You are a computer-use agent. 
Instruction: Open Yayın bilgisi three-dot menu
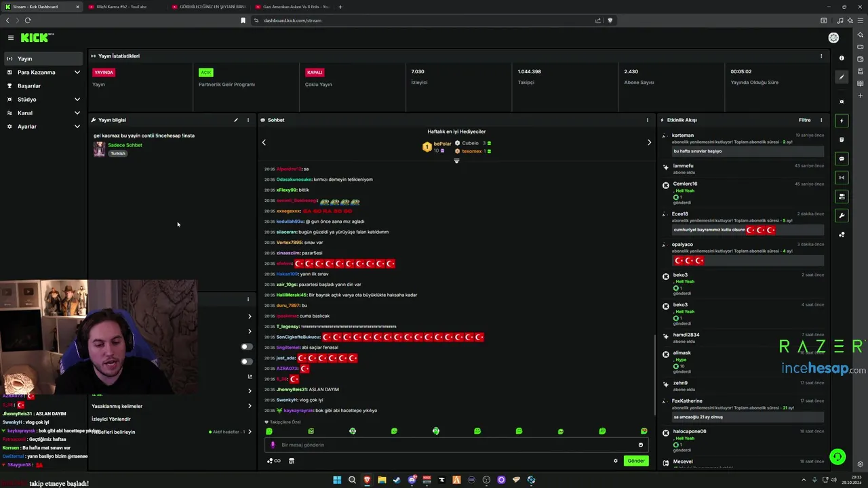pyautogui.click(x=248, y=120)
